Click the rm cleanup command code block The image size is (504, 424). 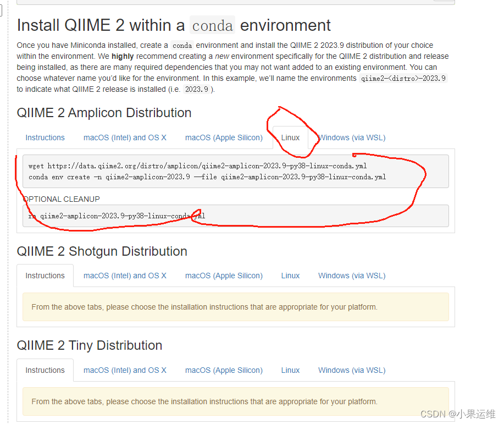236,216
